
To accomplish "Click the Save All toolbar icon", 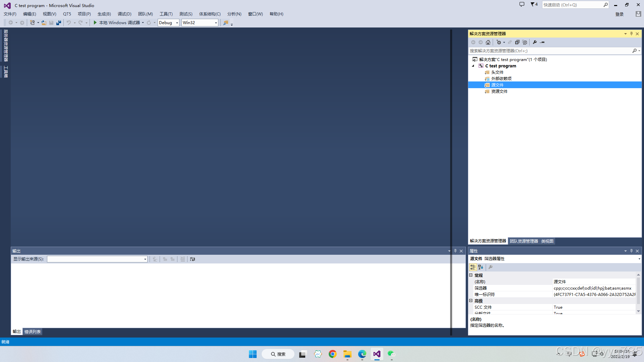I will click(x=59, y=22).
